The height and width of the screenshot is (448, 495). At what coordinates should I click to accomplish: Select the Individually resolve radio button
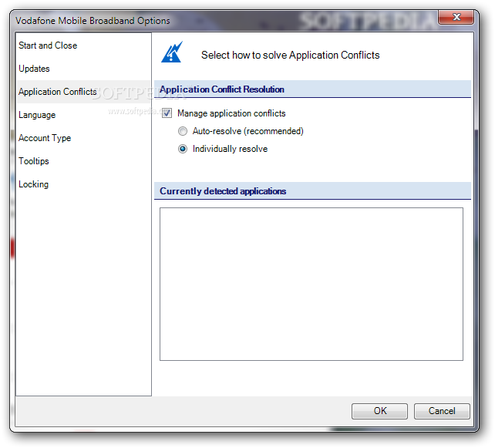coord(183,149)
